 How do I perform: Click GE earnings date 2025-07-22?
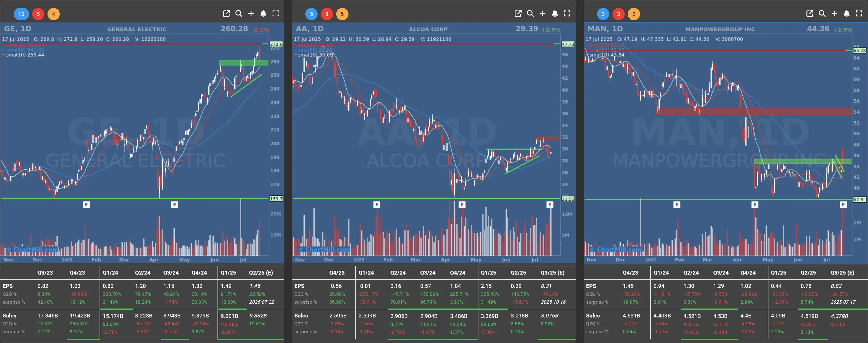(261, 302)
